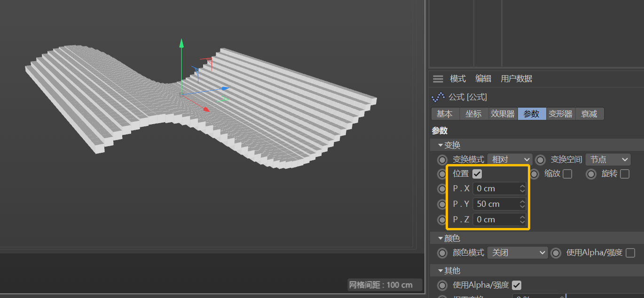Open the 编辑 menu
This screenshot has width=644, height=298.
tap(483, 78)
